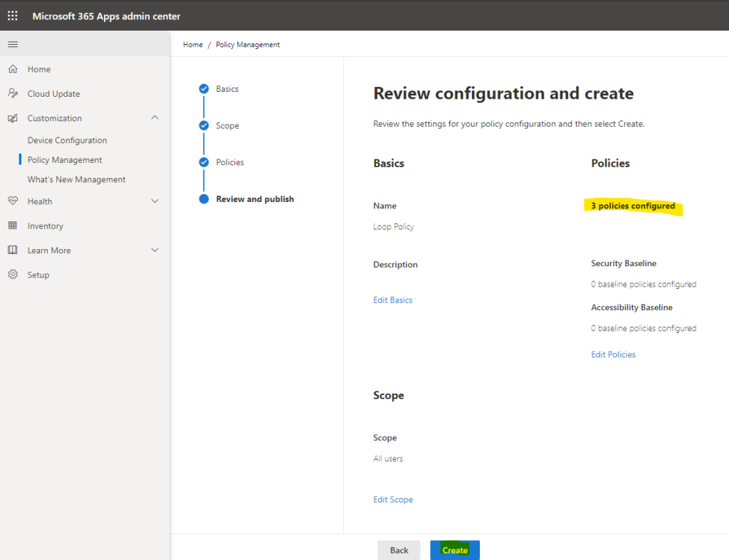Click the Health heart icon
The height and width of the screenshot is (560, 729).
click(13, 201)
